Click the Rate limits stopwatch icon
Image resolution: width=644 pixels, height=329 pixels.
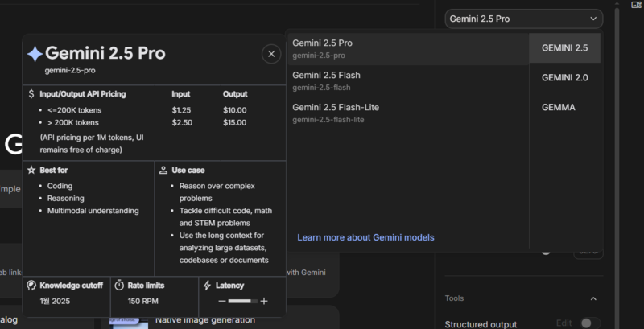119,285
